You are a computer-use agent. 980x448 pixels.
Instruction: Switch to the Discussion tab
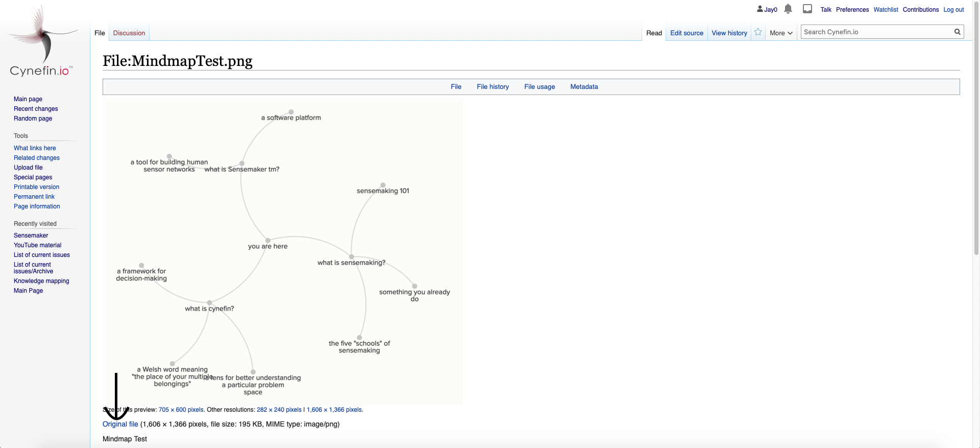(x=129, y=33)
